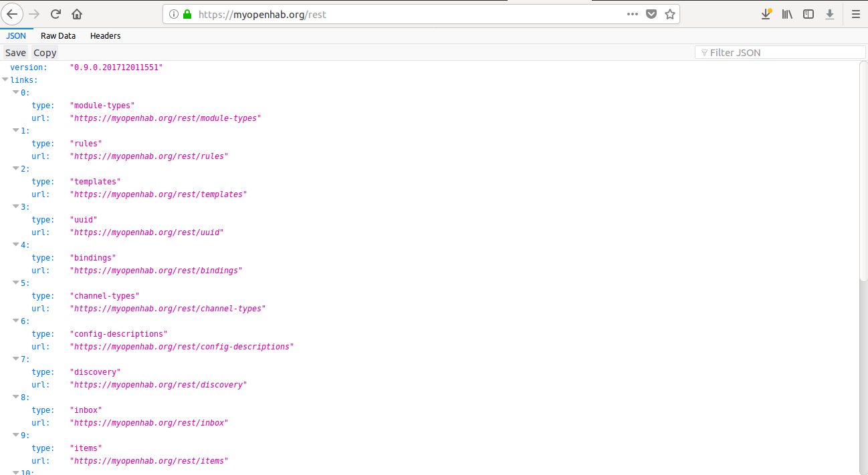Image resolution: width=868 pixels, height=475 pixels.
Task: Select the "module-types" type value
Action: click(102, 106)
